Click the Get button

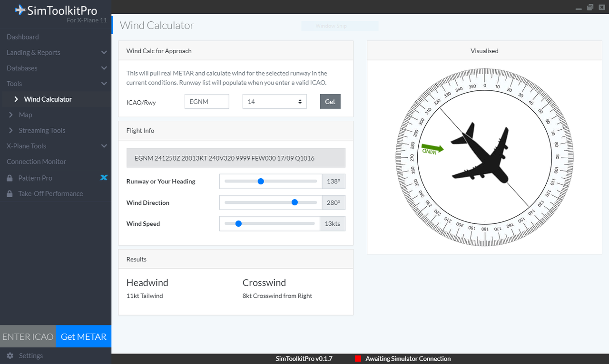(330, 102)
